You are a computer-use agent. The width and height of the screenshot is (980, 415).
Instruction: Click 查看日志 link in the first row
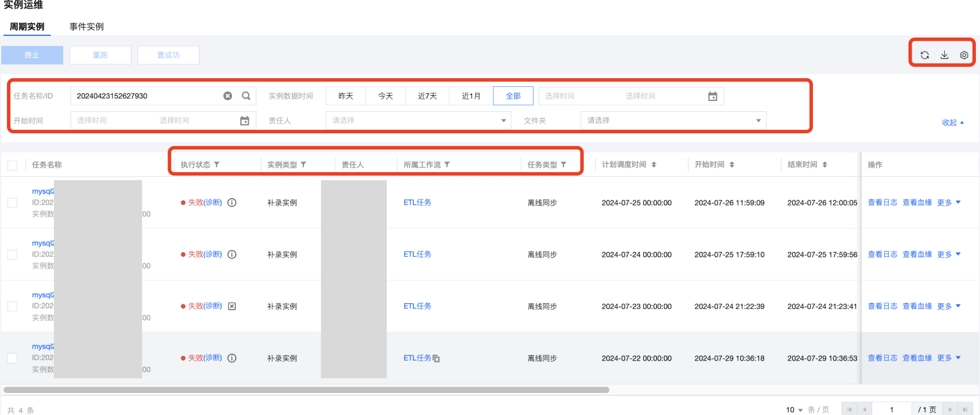882,203
